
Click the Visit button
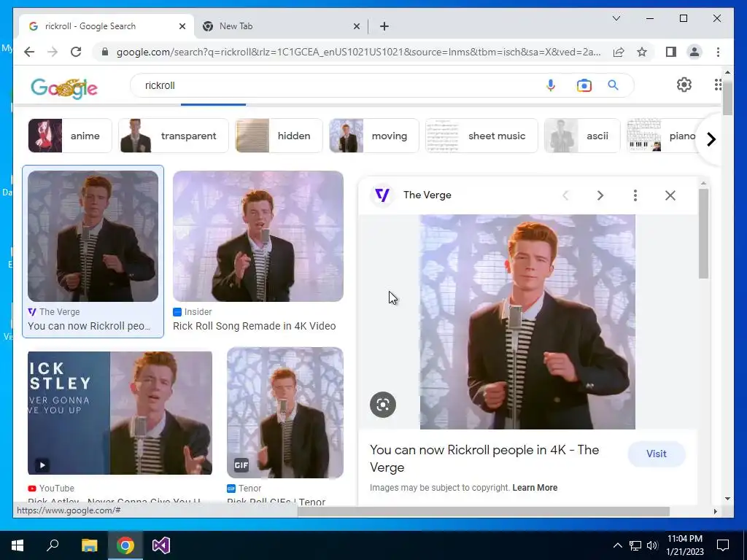tap(657, 454)
